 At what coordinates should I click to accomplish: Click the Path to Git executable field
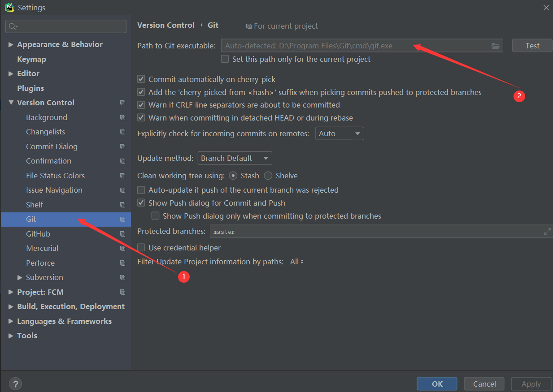[x=362, y=46]
